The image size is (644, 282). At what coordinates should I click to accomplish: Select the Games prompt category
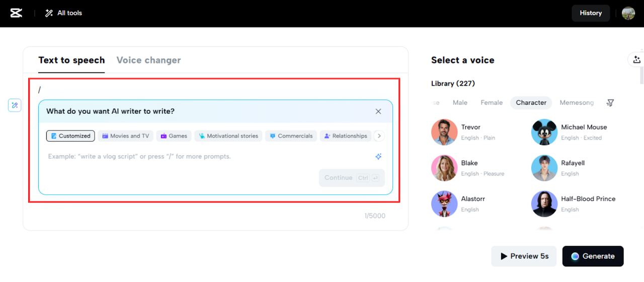coord(174,136)
